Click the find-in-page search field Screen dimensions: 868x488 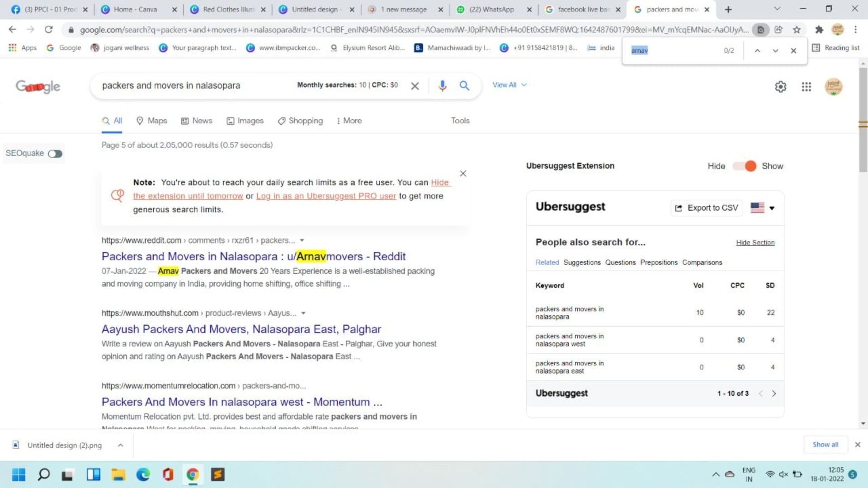point(674,51)
